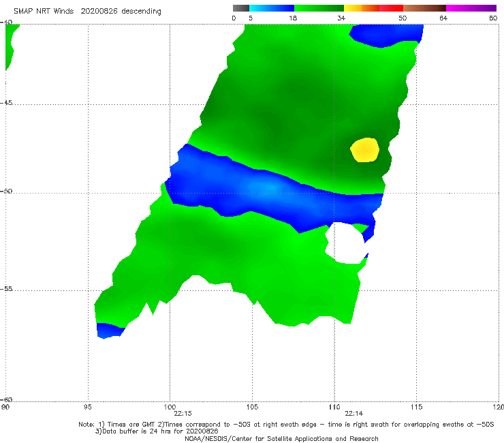Click the color bar label '5'
The width and height of the screenshot is (504, 443).
[x=251, y=18]
